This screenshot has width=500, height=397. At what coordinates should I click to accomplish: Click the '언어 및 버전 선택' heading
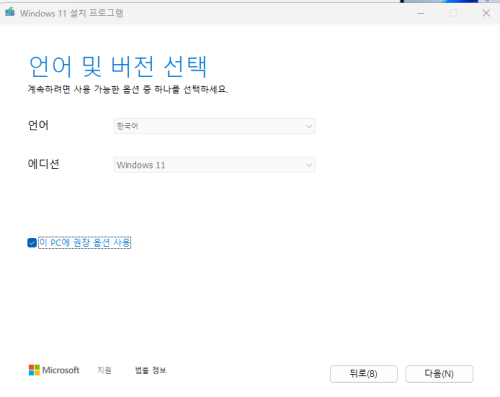(118, 66)
